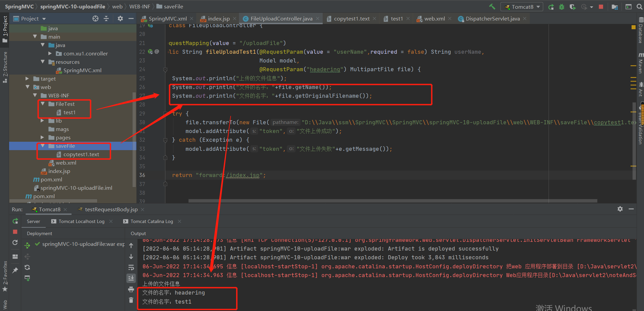Collapse the resources folder

[x=43, y=62]
